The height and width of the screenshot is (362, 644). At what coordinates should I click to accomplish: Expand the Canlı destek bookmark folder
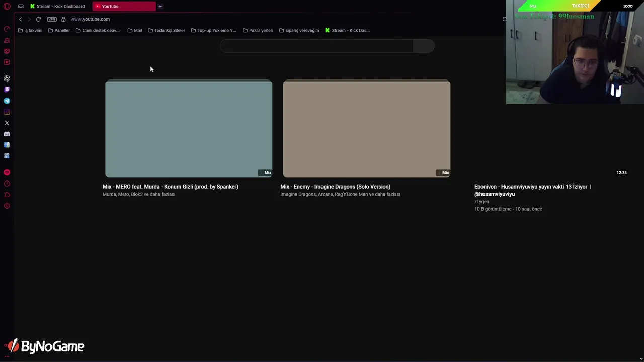pos(98,30)
